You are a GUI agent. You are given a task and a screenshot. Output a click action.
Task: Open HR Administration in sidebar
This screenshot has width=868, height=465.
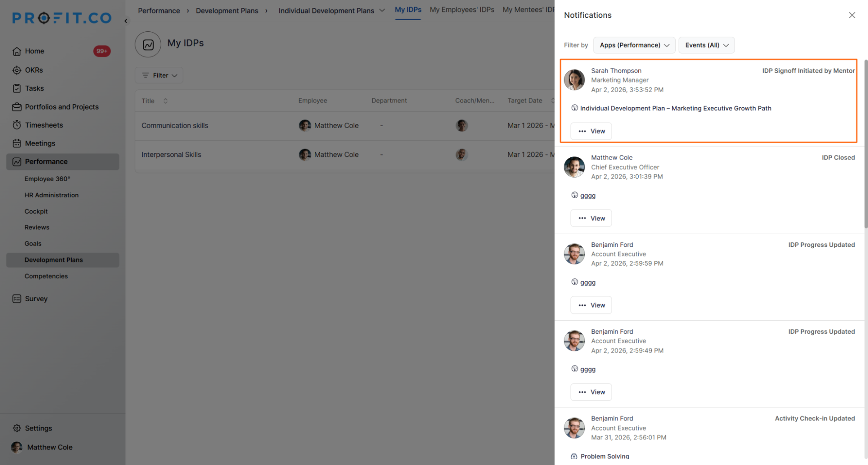coord(52,195)
